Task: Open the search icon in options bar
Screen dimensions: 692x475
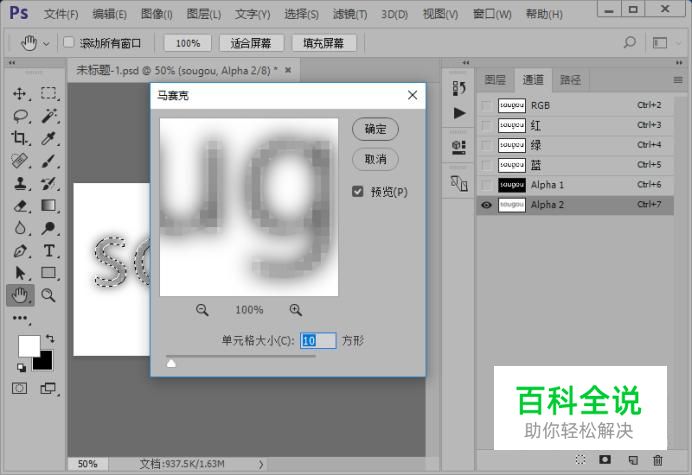Action: pyautogui.click(x=629, y=42)
